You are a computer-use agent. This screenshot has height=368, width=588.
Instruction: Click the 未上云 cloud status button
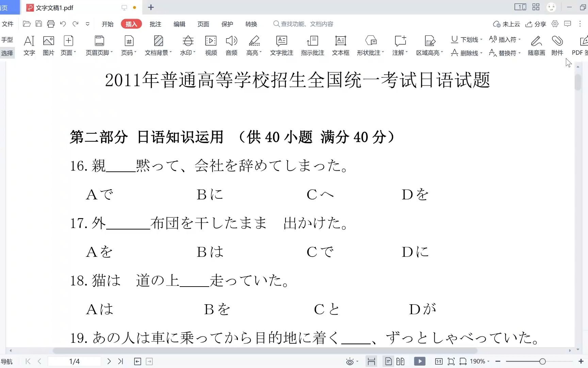click(506, 24)
